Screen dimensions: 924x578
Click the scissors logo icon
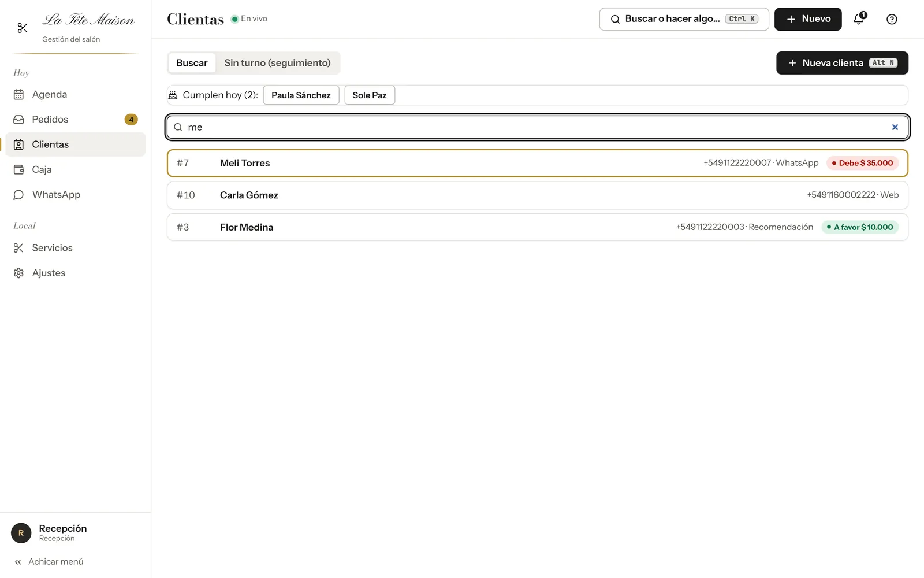tap(23, 28)
